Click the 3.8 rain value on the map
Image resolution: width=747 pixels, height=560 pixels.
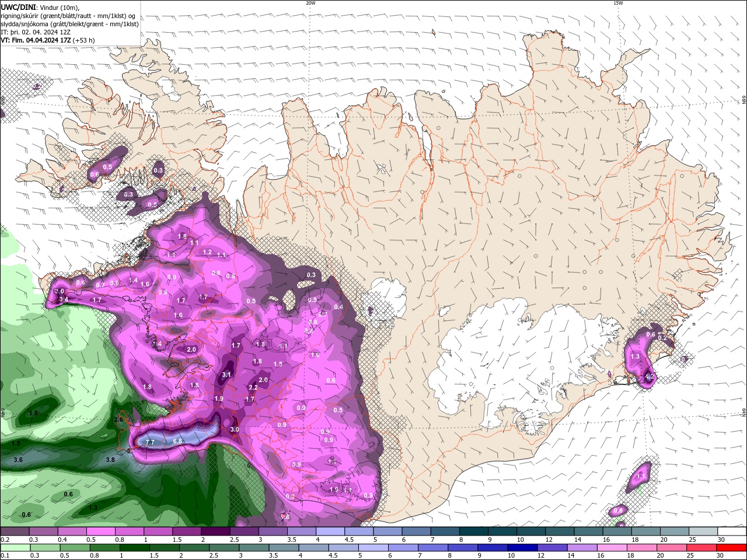(x=110, y=460)
